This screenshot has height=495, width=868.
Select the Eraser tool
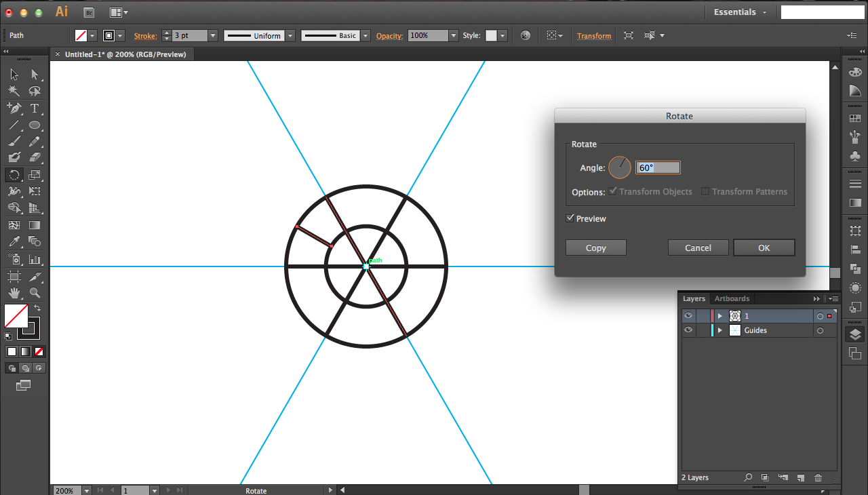coord(35,157)
